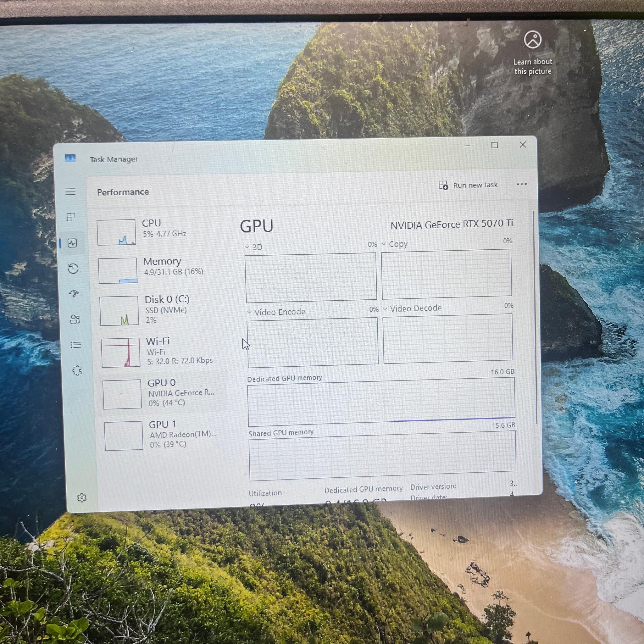
Task: Go to Processes page icon
Action: tap(71, 217)
